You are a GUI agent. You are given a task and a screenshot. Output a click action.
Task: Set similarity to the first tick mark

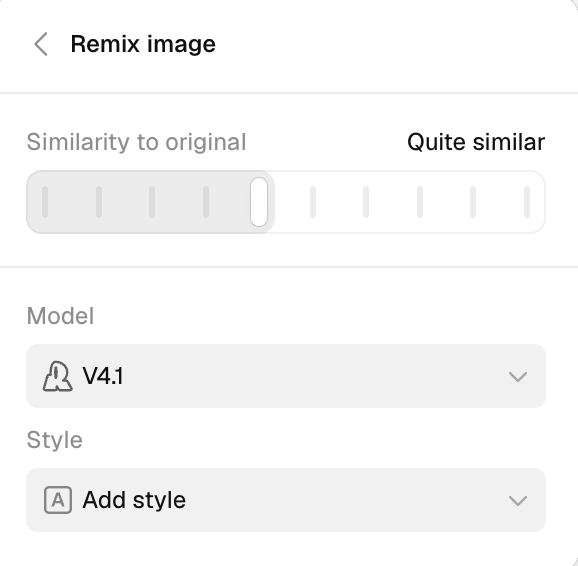click(x=45, y=202)
